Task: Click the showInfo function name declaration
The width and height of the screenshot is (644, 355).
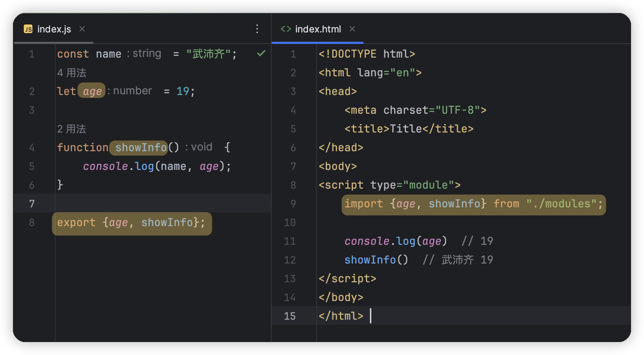Action: click(140, 148)
